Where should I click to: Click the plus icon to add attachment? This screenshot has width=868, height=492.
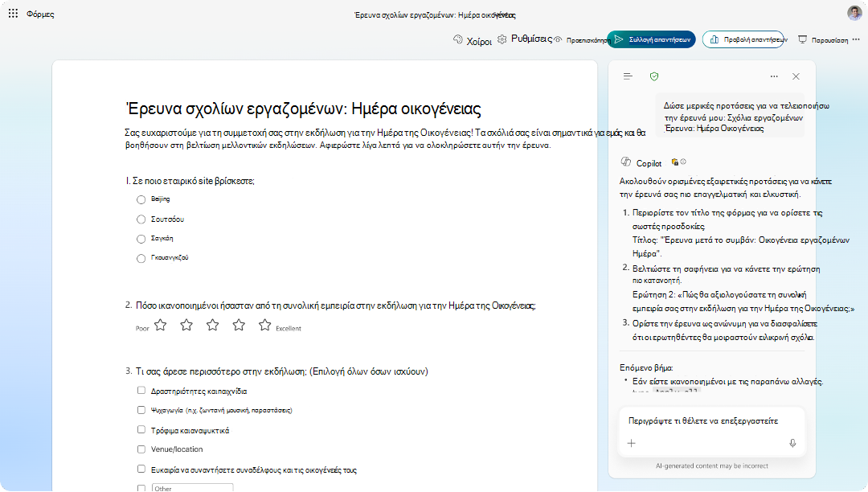point(631,443)
